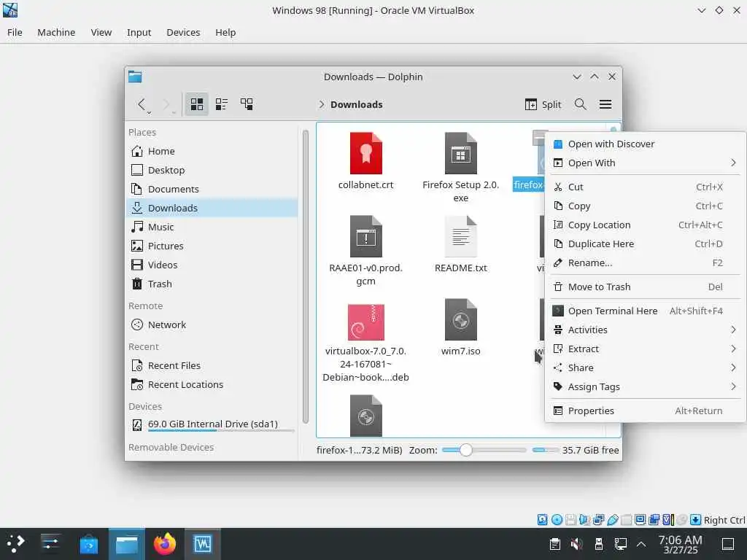747x560 pixels.
Task: Open System Settings from taskbar
Action: click(50, 544)
